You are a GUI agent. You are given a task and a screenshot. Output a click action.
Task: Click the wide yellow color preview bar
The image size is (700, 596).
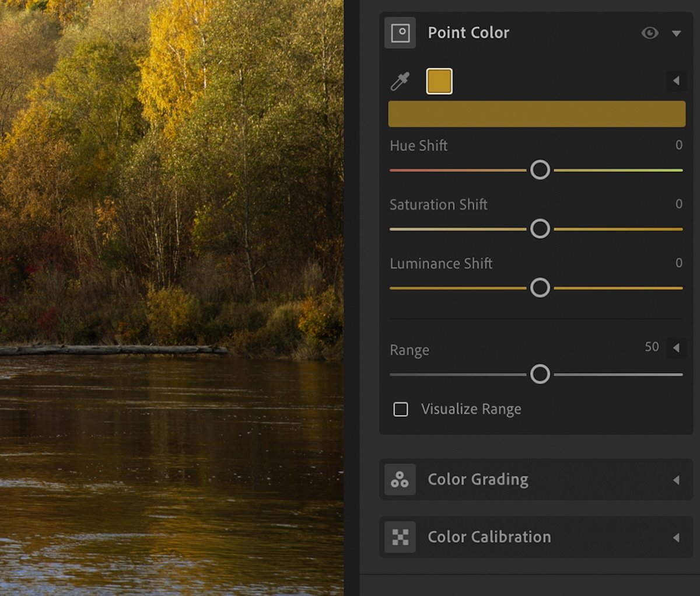pyautogui.click(x=536, y=114)
